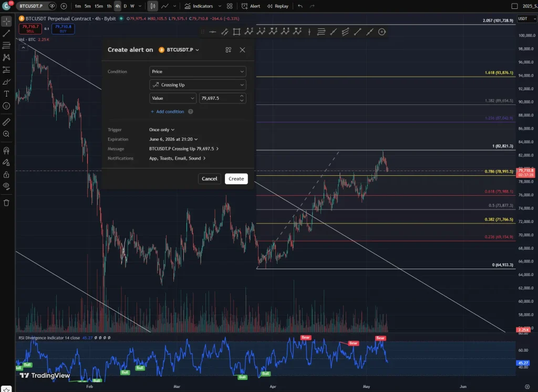Click the Alert toolbar button
The width and height of the screenshot is (538, 392).
[251, 6]
